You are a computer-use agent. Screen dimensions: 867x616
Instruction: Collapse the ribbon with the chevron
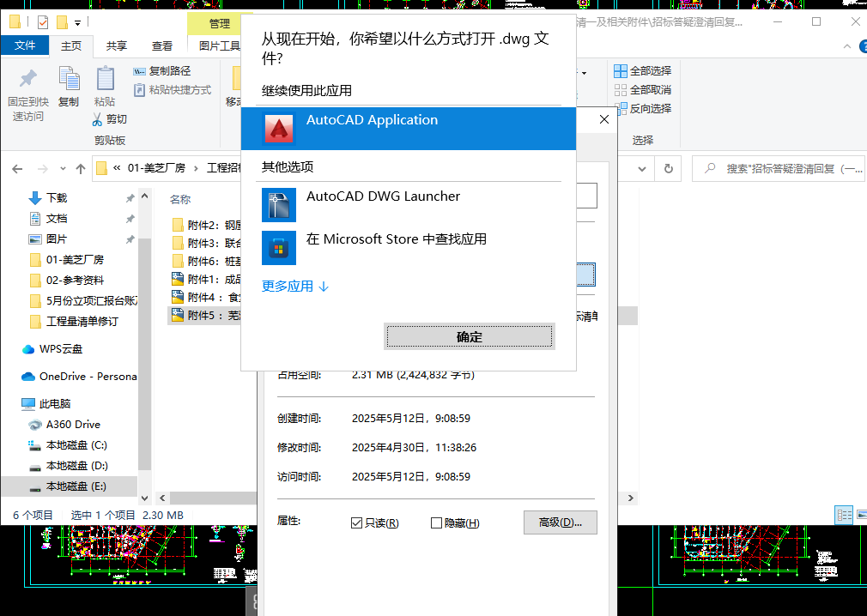coord(846,47)
